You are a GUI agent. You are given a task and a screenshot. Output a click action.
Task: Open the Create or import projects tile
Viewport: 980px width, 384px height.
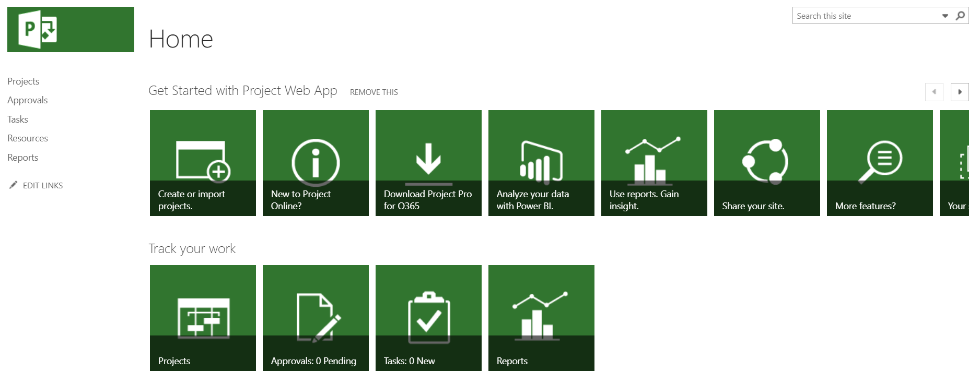tap(203, 163)
